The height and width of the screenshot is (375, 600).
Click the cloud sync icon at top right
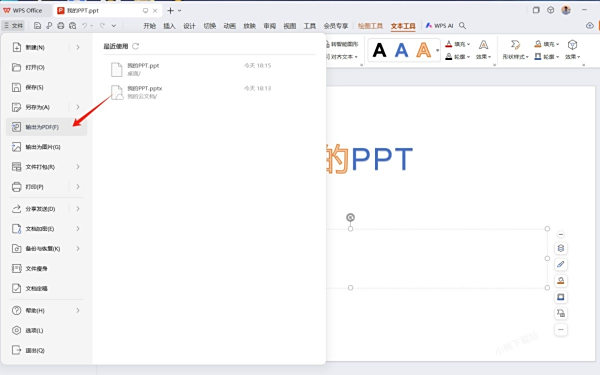coord(590,26)
